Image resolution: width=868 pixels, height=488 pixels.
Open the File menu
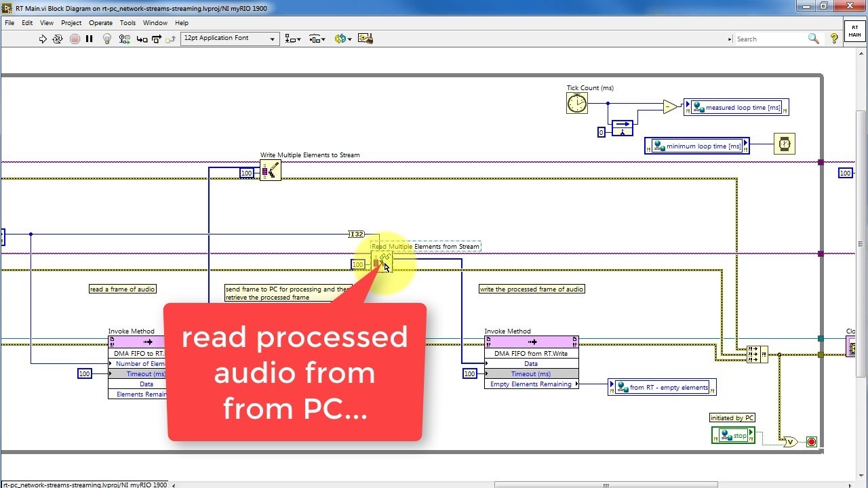(9, 22)
